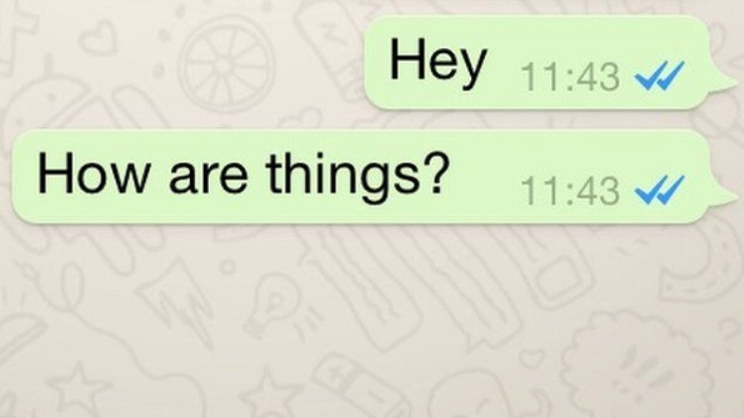The width and height of the screenshot is (744, 418).
Task: Tap blue double-check on "How are things?"
Action: coord(660,190)
